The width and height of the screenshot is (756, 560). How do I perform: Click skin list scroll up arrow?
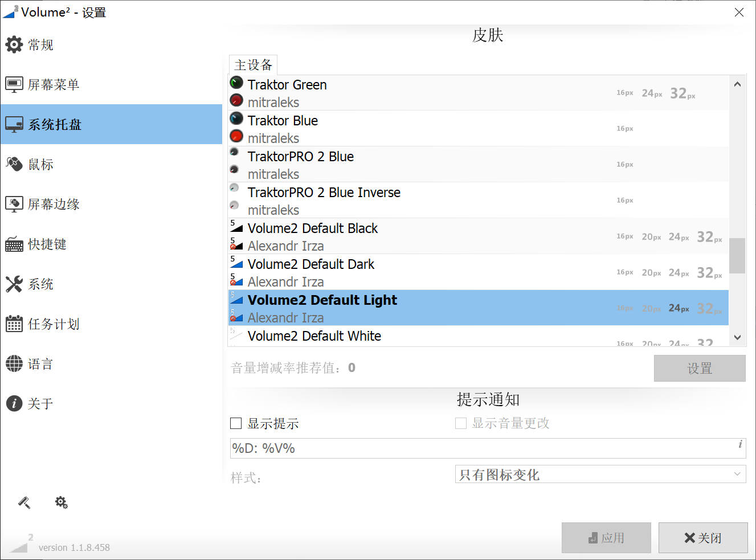737,84
